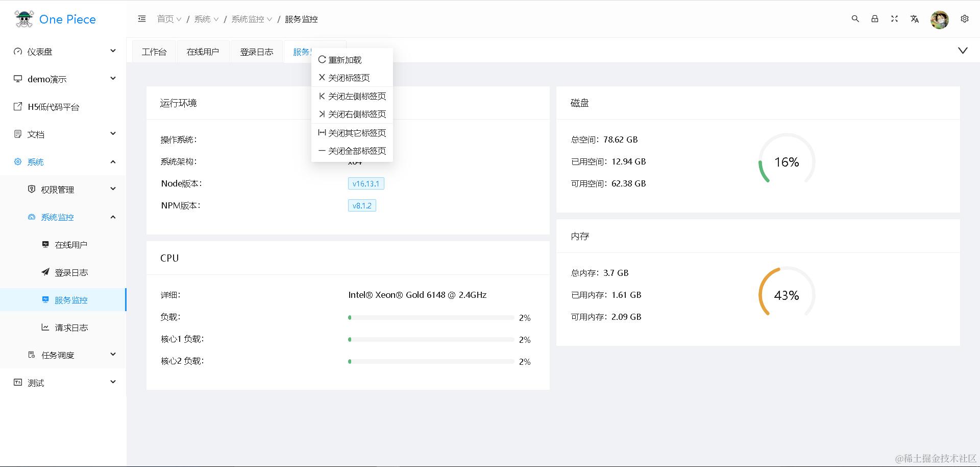Open the 系统 breadcrumb dropdown

click(x=206, y=19)
